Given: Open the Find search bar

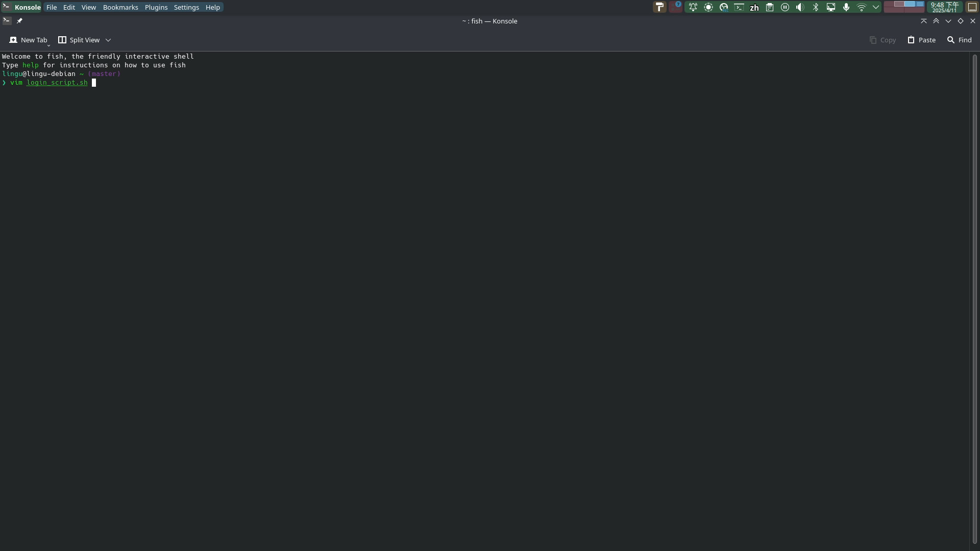Looking at the screenshot, I should click(960, 40).
